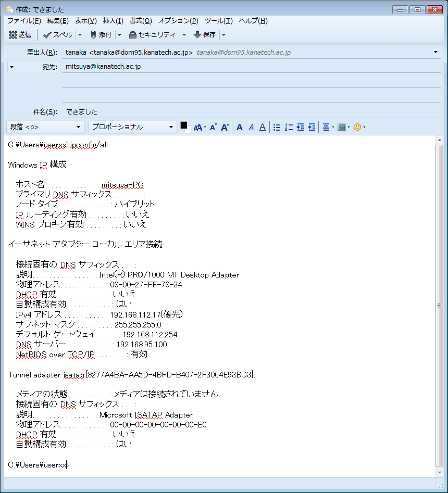The width and height of the screenshot is (448, 493).
Task: Click 'Intel(R) PRO/1000 MT Desktop Adapter' text
Action: [169, 275]
